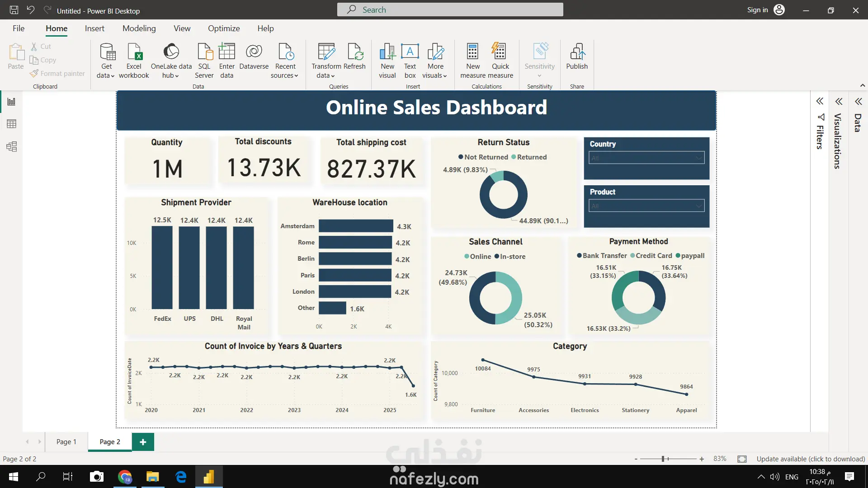Click the Sign in button
This screenshot has width=868, height=488.
pos(757,10)
